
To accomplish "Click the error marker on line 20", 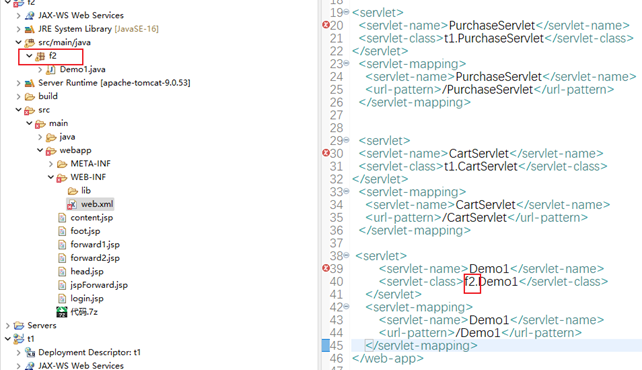I will click(x=326, y=25).
